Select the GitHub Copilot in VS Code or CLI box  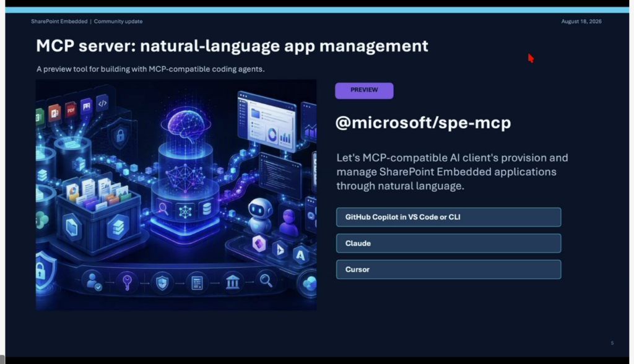[x=448, y=217]
